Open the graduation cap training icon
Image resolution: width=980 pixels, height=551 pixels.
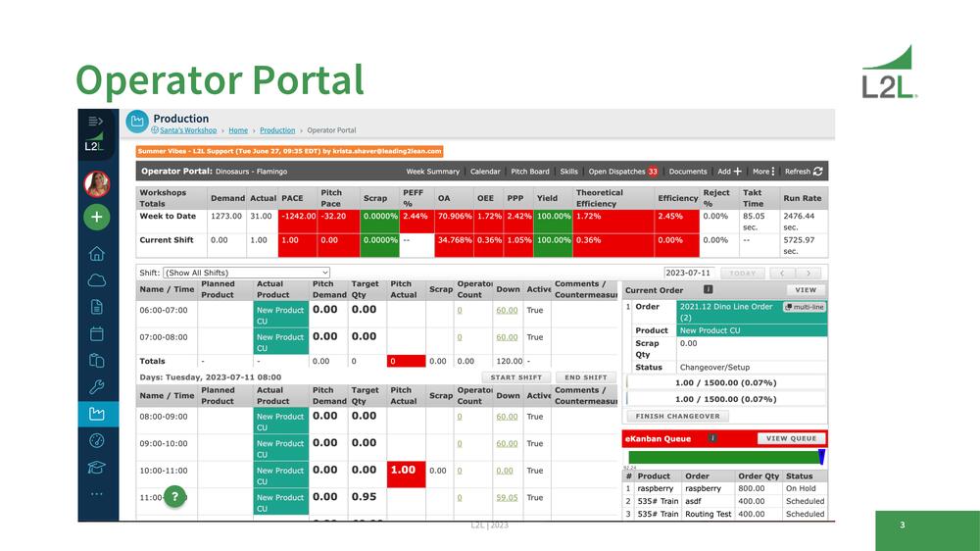96,468
